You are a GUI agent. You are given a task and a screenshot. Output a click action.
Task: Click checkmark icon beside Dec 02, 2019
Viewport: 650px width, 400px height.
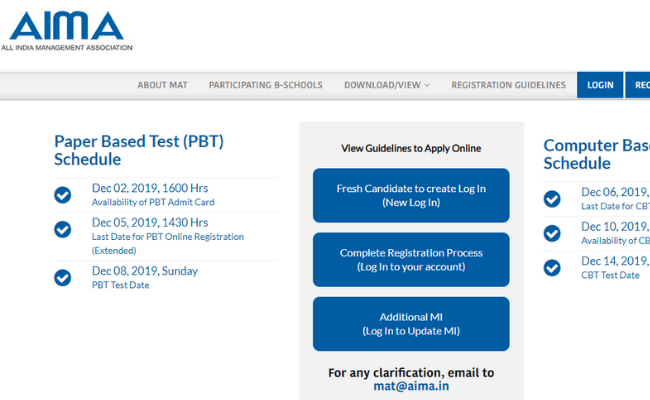63,195
